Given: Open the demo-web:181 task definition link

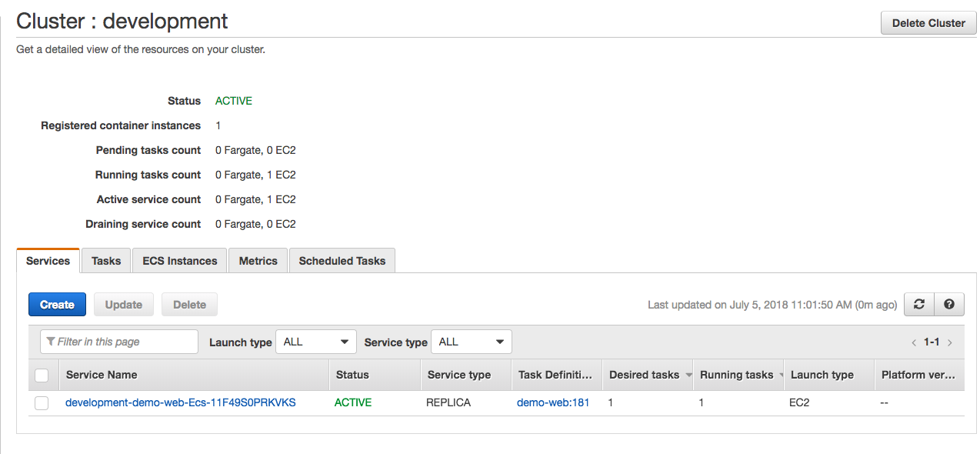Looking at the screenshot, I should [553, 402].
